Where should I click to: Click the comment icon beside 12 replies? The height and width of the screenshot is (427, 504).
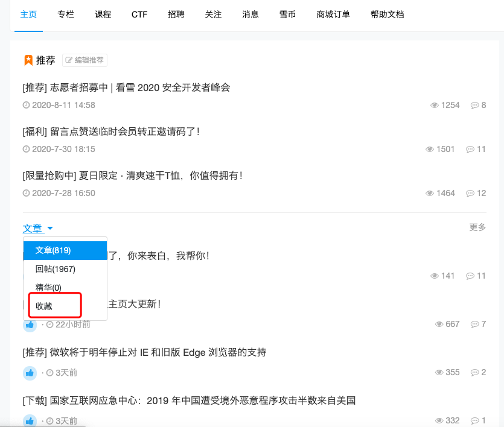[x=470, y=193]
